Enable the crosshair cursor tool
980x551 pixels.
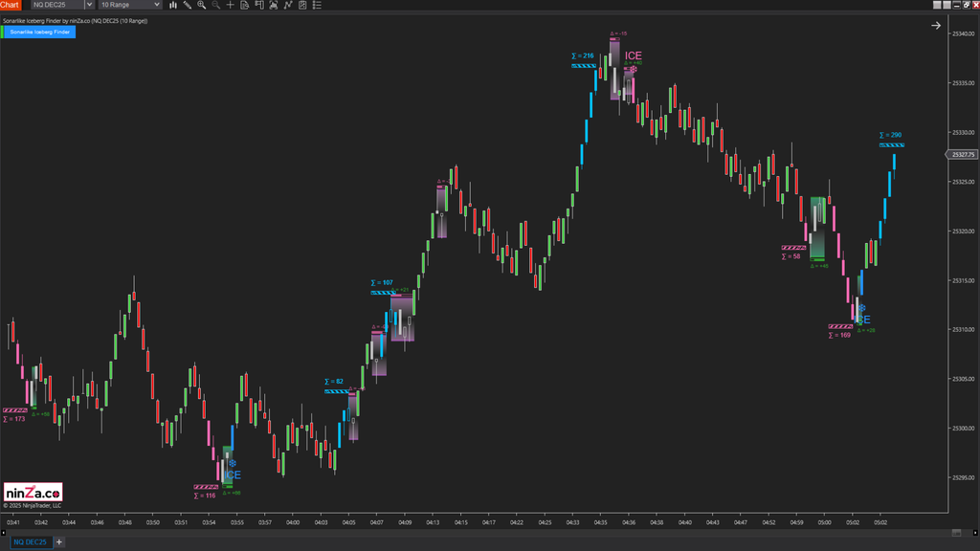pos(231,5)
